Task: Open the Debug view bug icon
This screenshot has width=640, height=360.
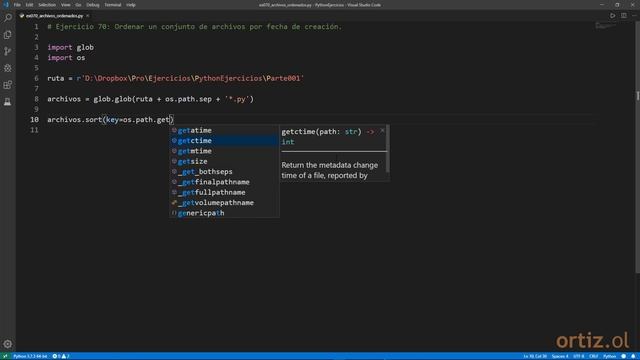Action: pyautogui.click(x=8, y=68)
